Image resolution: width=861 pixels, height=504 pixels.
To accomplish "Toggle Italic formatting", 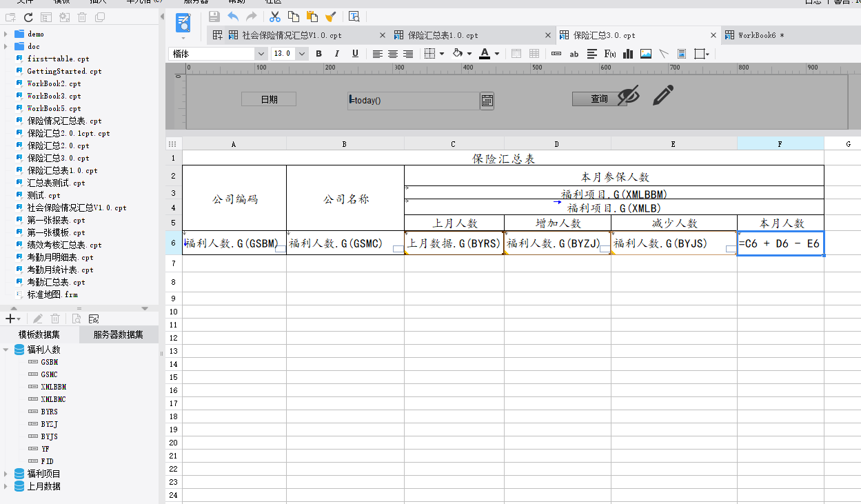I will pos(336,54).
